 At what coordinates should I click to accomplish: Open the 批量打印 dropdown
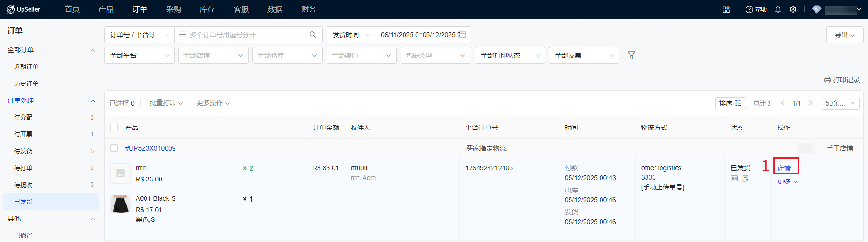(166, 103)
